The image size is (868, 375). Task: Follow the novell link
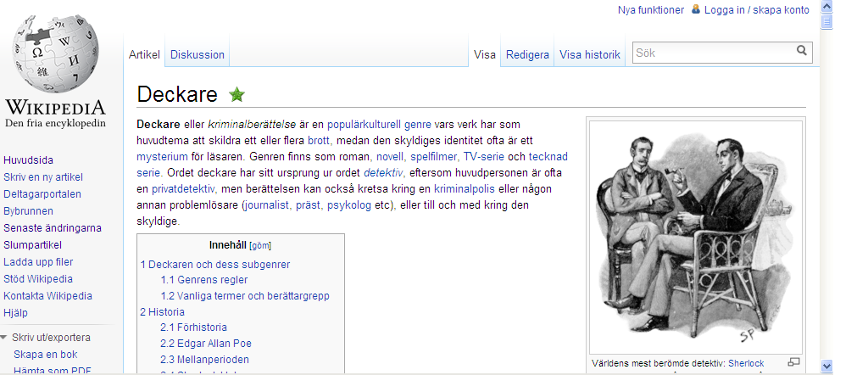click(391, 156)
